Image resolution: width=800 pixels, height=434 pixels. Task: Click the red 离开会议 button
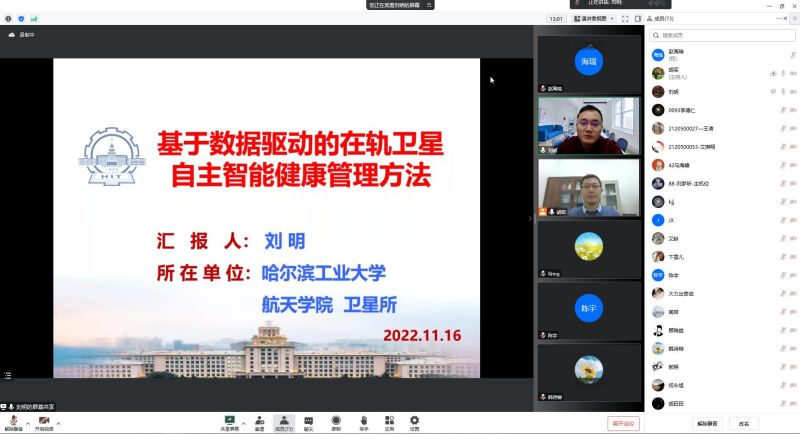tap(623, 423)
